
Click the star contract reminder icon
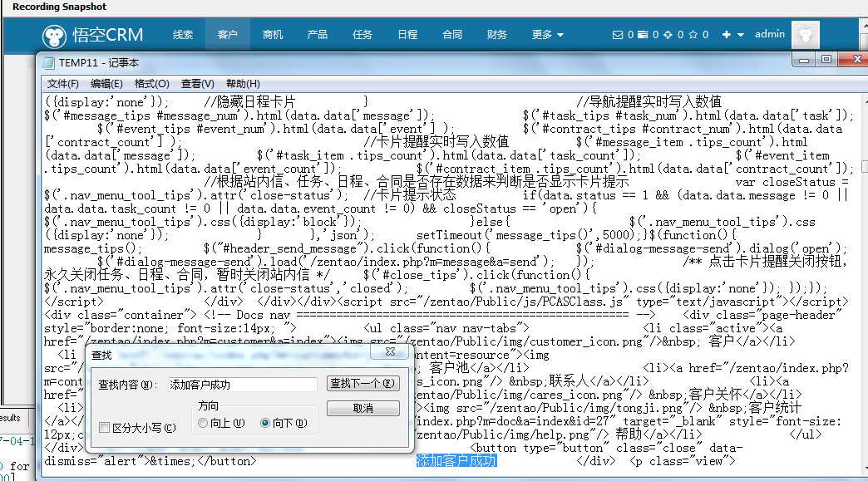pos(693,35)
